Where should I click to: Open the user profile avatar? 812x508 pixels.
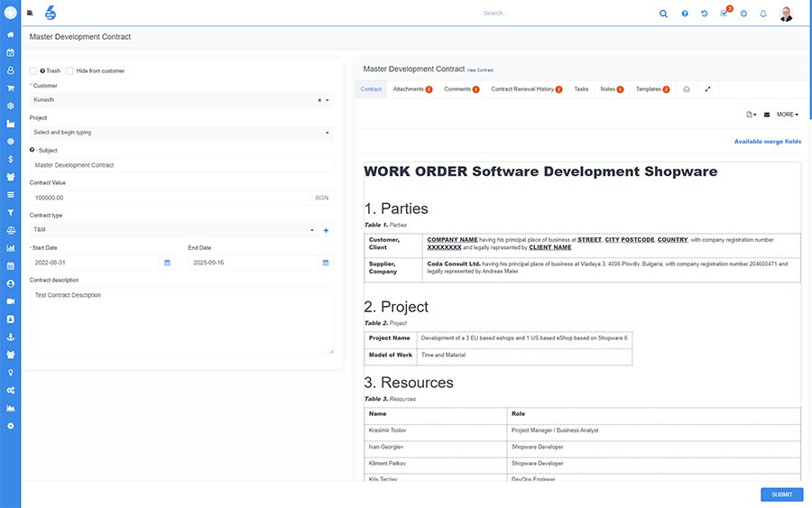click(786, 14)
